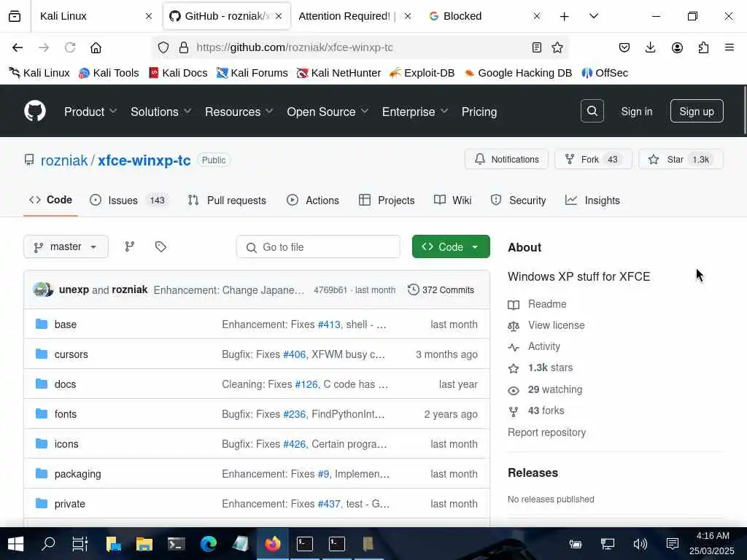The height and width of the screenshot is (560, 747).
Task: Expand the Resources menu
Action: coord(239,112)
